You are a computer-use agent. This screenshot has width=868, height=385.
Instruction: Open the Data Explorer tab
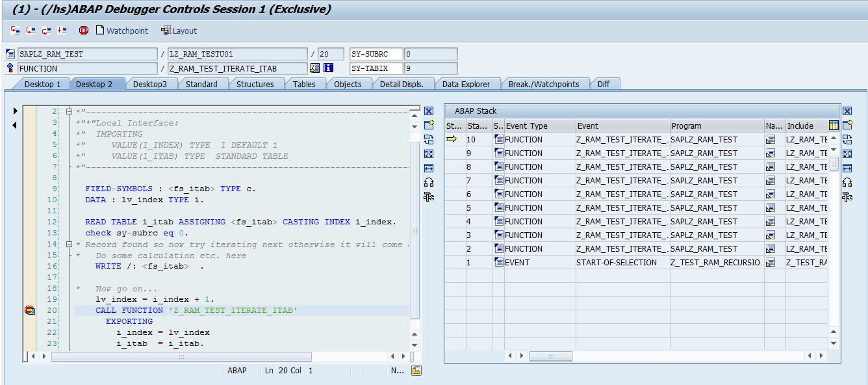(x=467, y=83)
